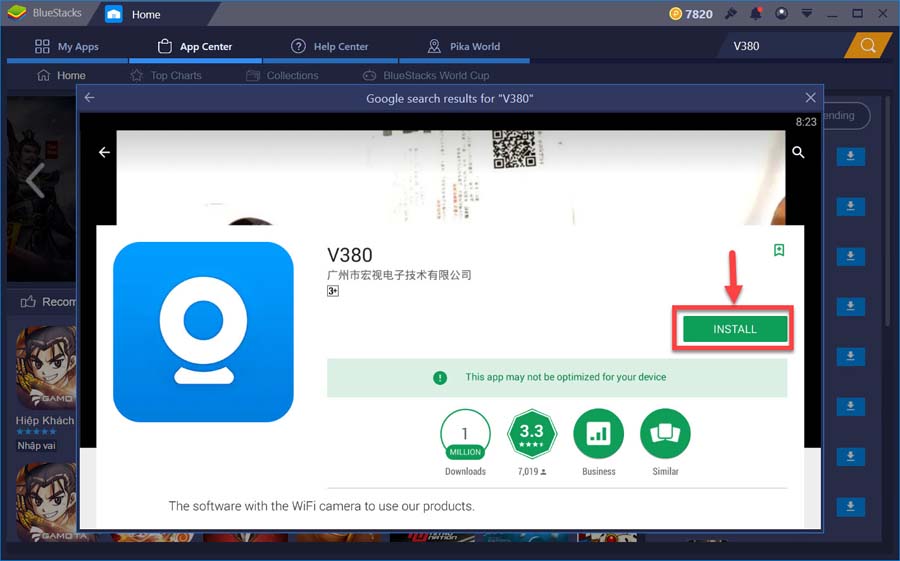Viewport: 900px width, 561px height.
Task: Click the V380 app icon
Action: tap(203, 332)
